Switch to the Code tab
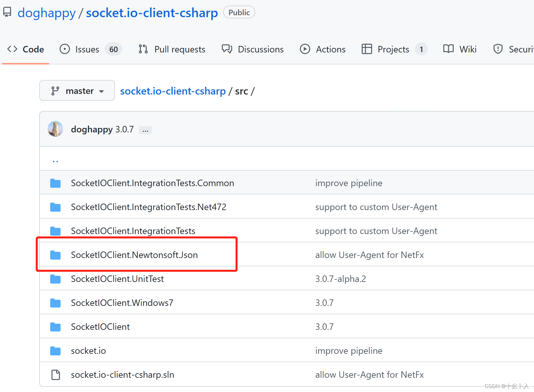Viewport: 534px width, 392px height. point(26,49)
